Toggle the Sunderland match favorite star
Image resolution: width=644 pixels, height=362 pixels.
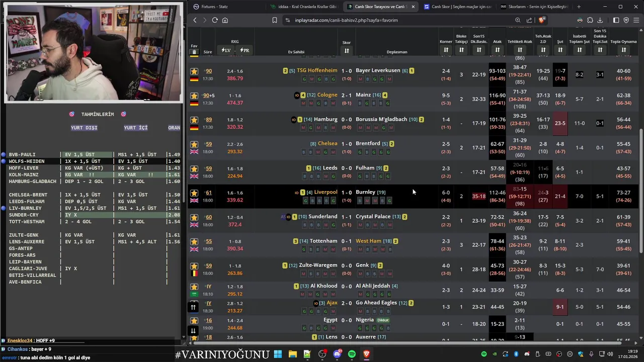pyautogui.click(x=194, y=217)
